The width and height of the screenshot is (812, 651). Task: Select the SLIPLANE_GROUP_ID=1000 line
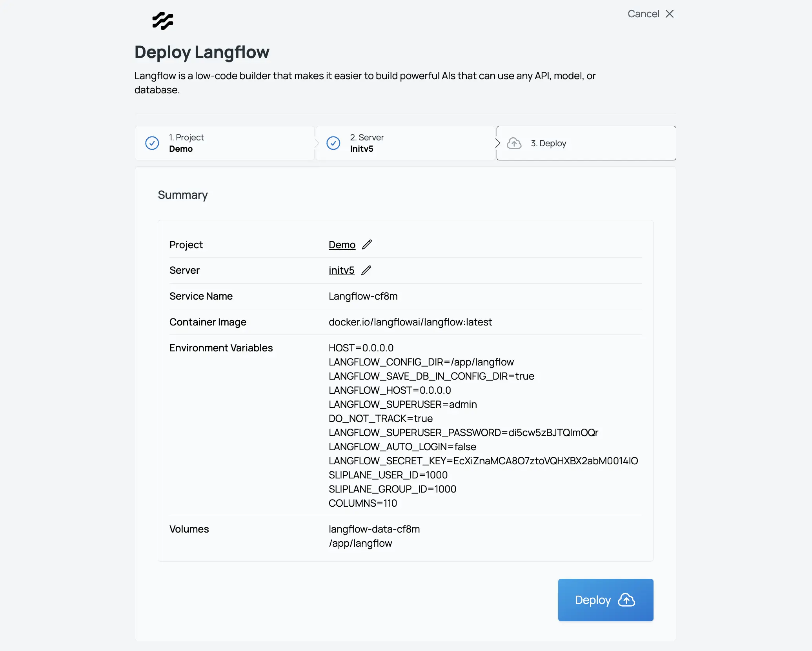click(x=393, y=489)
